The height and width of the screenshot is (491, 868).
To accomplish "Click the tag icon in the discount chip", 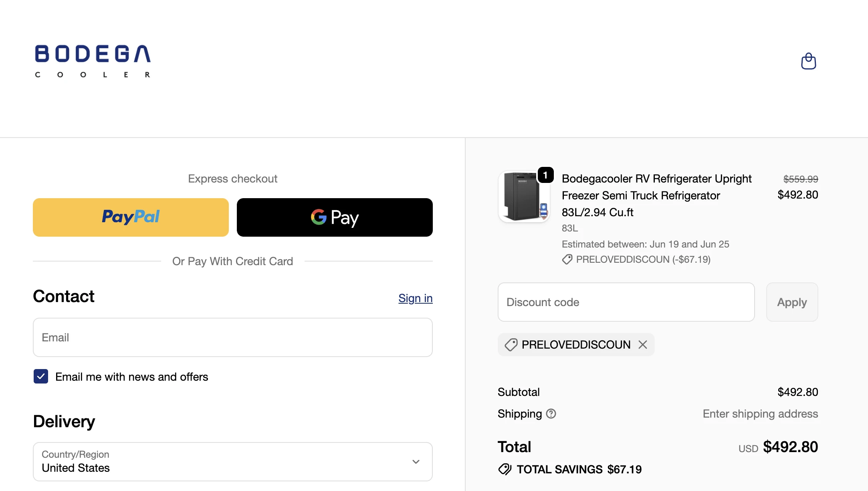I will tap(511, 345).
